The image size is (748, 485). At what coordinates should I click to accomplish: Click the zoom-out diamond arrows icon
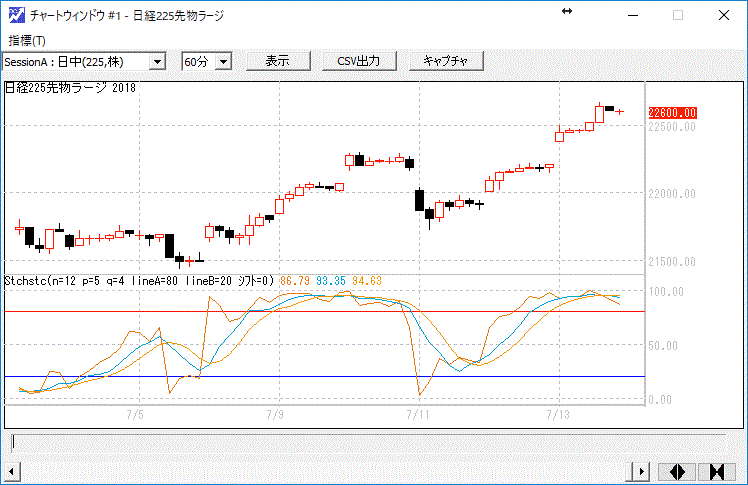[677, 472]
